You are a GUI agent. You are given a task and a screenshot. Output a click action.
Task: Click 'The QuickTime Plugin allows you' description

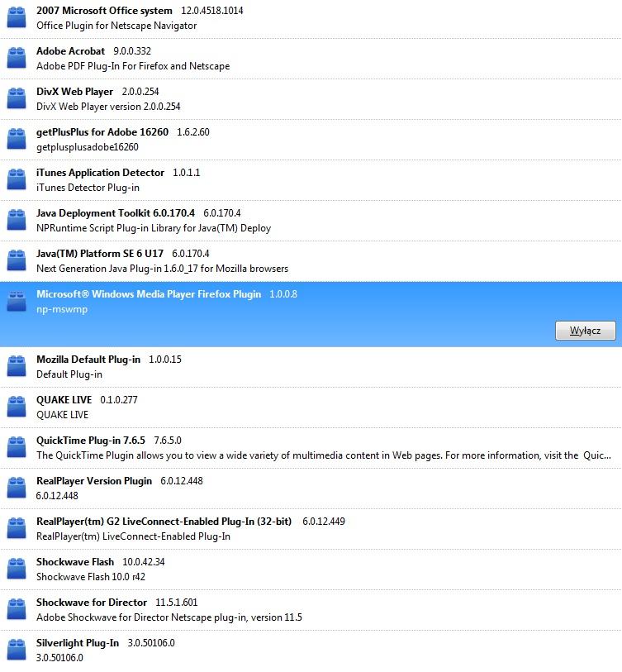pos(324,455)
